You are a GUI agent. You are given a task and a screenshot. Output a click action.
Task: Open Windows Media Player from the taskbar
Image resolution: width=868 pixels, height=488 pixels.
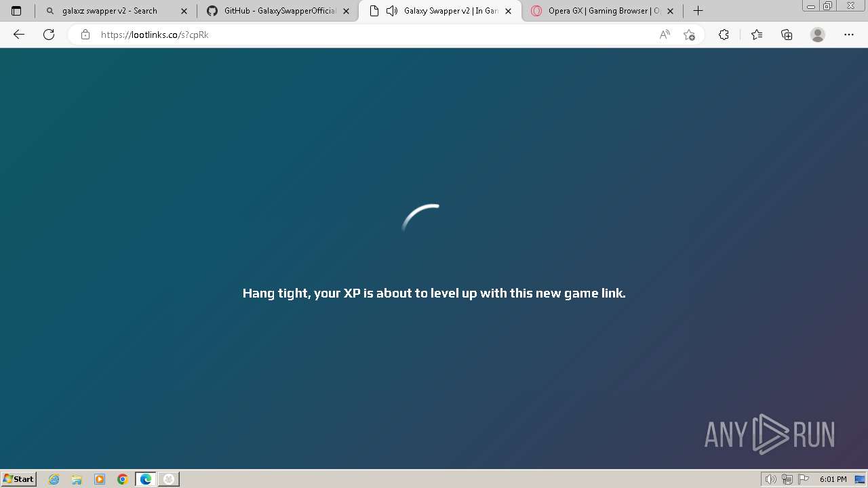click(x=100, y=479)
